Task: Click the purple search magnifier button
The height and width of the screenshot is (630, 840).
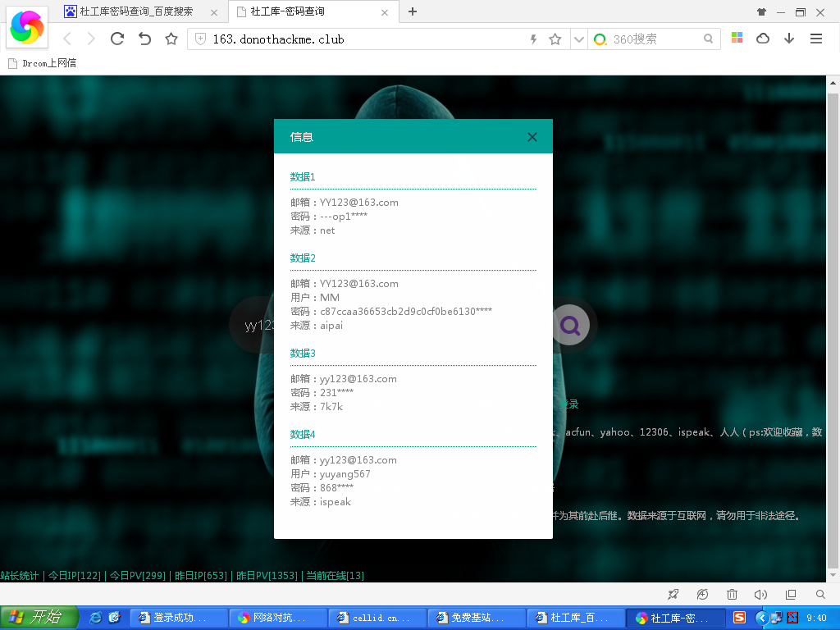Action: point(570,325)
